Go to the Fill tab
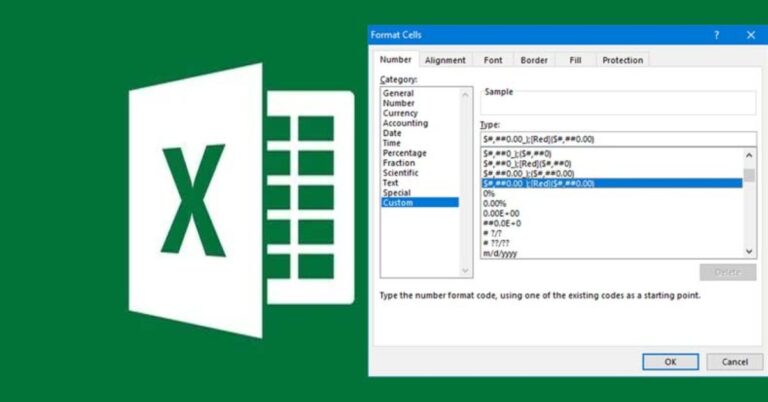This screenshot has height=402, width=768. 575,60
